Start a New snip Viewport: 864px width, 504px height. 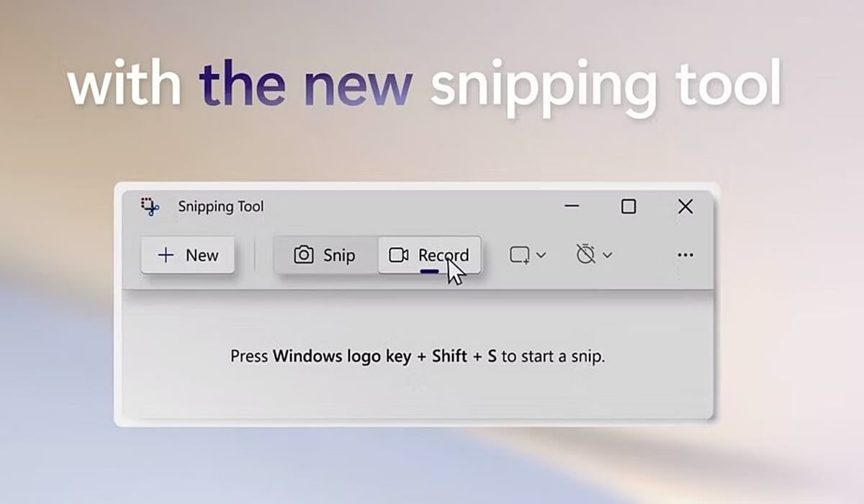pyautogui.click(x=188, y=255)
